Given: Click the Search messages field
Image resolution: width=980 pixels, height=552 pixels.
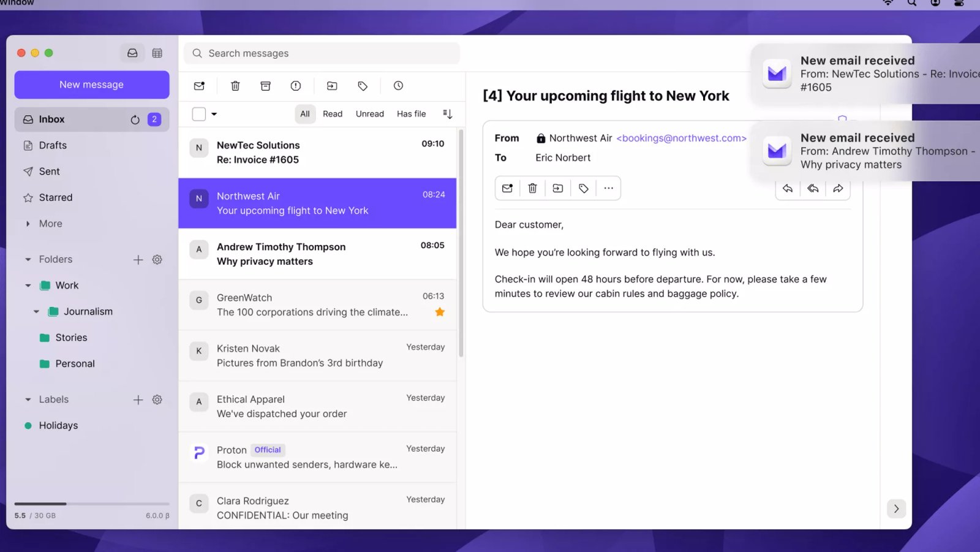Looking at the screenshot, I should pos(322,53).
